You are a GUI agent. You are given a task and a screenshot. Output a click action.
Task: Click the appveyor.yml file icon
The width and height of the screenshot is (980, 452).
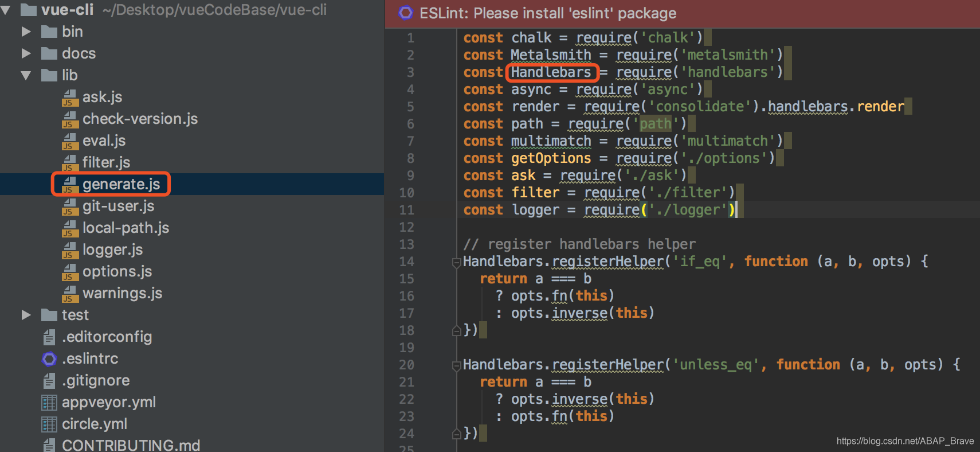point(49,402)
